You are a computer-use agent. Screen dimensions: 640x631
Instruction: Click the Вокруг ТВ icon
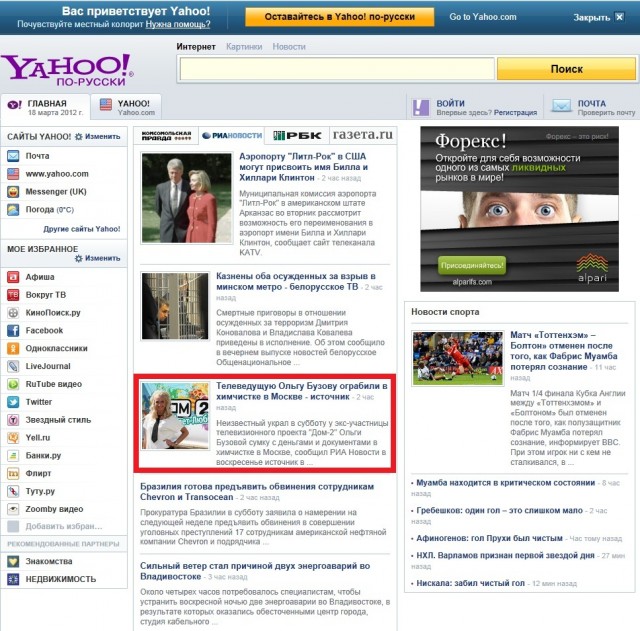13,295
